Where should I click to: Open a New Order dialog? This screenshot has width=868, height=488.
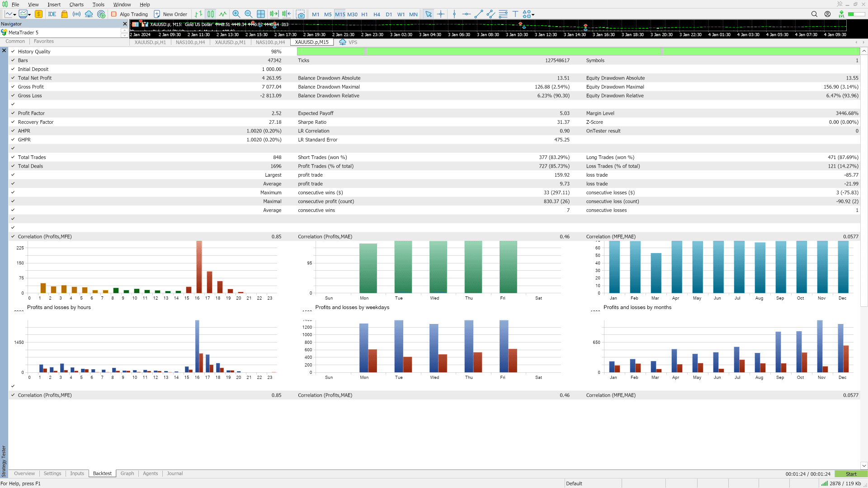pyautogui.click(x=170, y=14)
